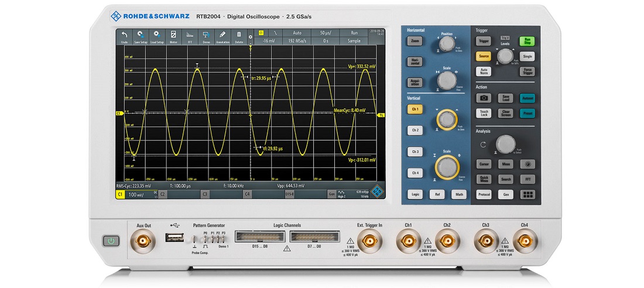The width and height of the screenshot is (644, 288).
Task: Tap the yellow C1 trigger source indicator
Action: tap(261, 32)
